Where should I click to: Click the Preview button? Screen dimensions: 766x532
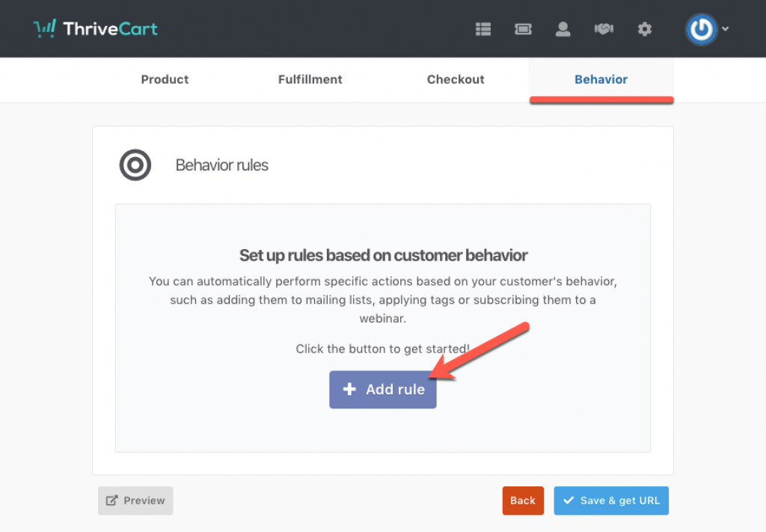click(x=135, y=501)
